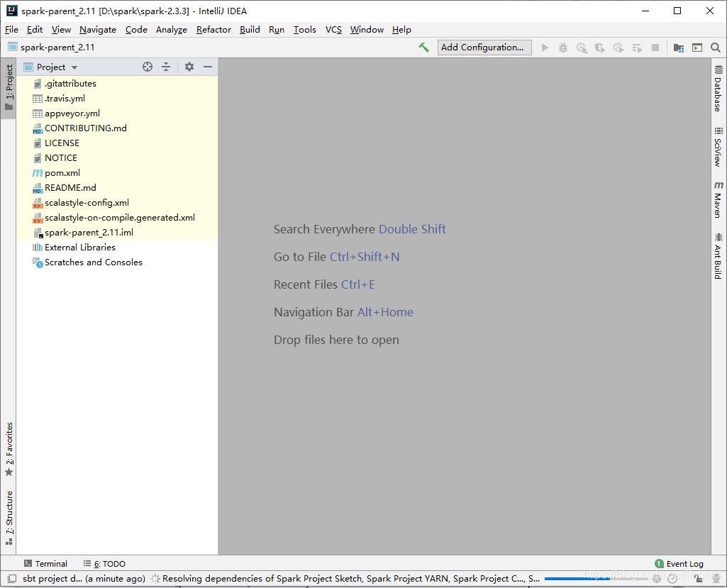This screenshot has height=588, width=727.
Task: Open the Build menu
Action: 250,30
